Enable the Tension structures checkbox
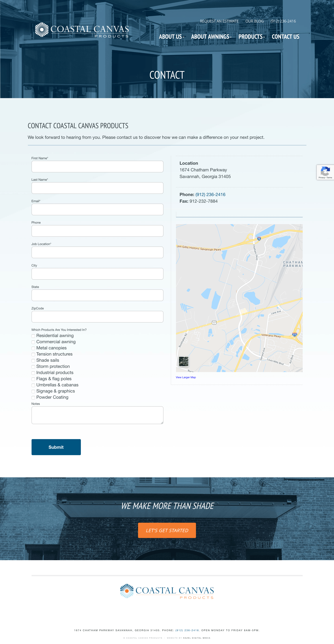This screenshot has width=334, height=644. coord(33,355)
